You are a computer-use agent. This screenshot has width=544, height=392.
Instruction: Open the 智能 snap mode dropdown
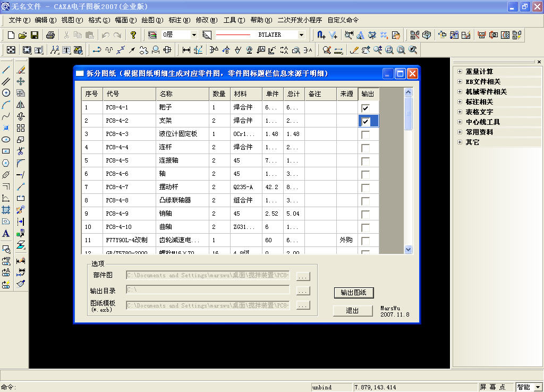[x=538, y=387]
